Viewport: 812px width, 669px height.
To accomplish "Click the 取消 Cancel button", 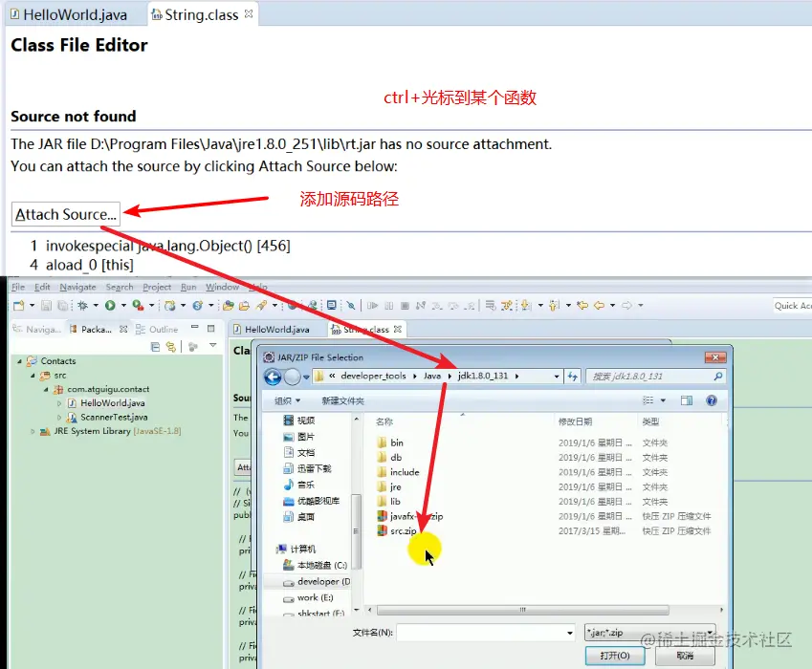I will point(685,656).
